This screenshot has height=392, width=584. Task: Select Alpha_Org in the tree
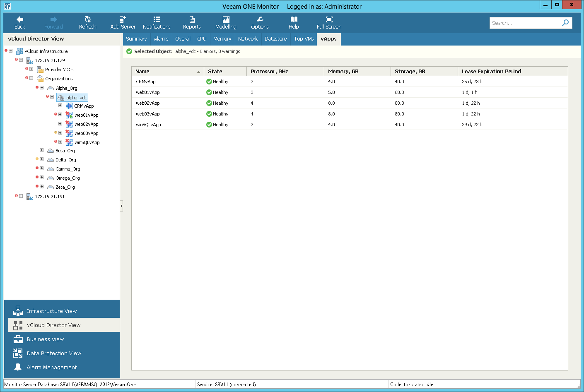click(x=67, y=88)
